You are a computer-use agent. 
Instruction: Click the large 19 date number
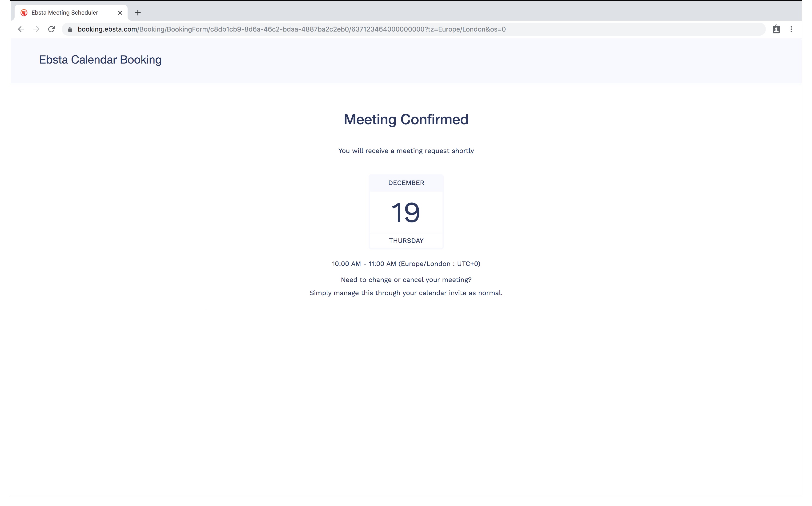click(x=406, y=213)
